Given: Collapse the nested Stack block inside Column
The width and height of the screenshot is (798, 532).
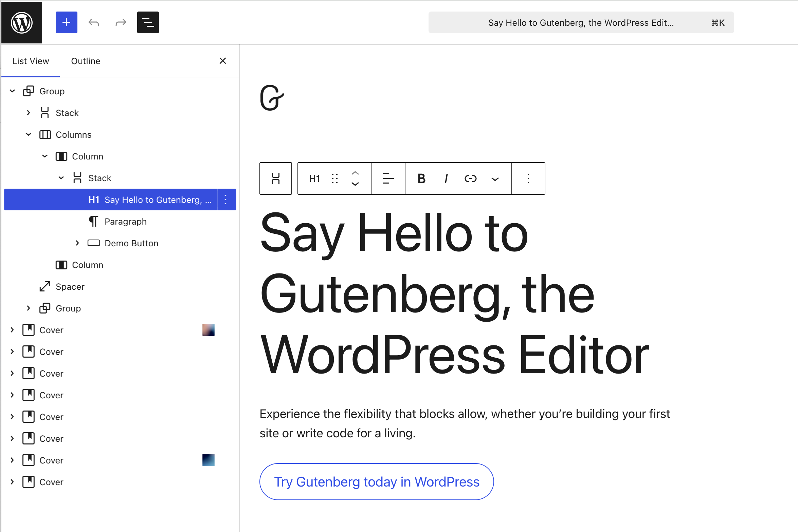Looking at the screenshot, I should click(61, 178).
